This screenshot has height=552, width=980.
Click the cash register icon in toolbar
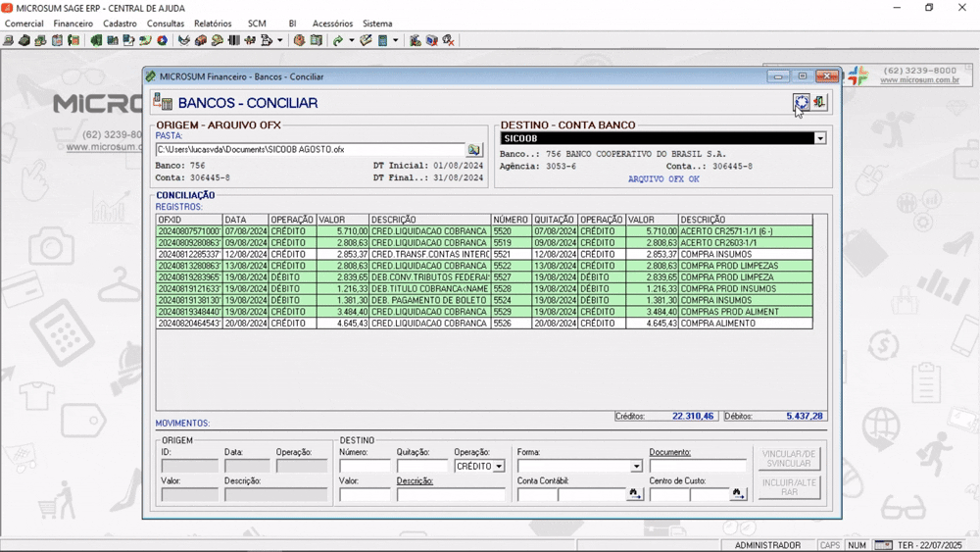24,40
